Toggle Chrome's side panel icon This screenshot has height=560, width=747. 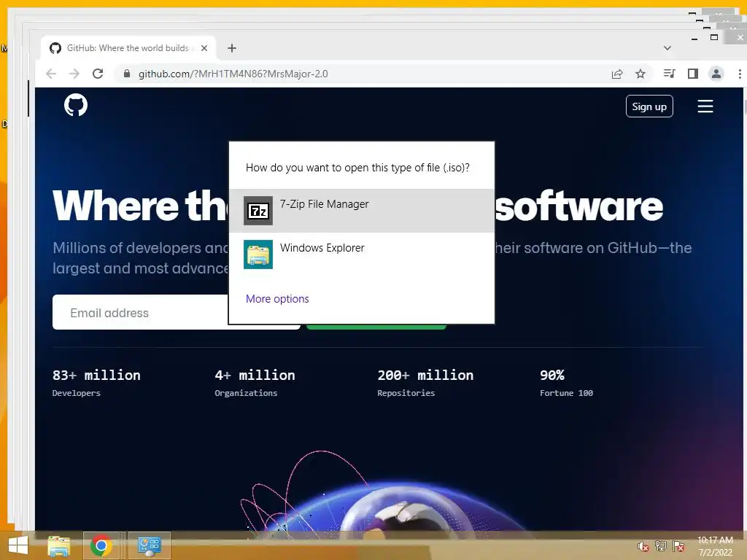click(693, 74)
